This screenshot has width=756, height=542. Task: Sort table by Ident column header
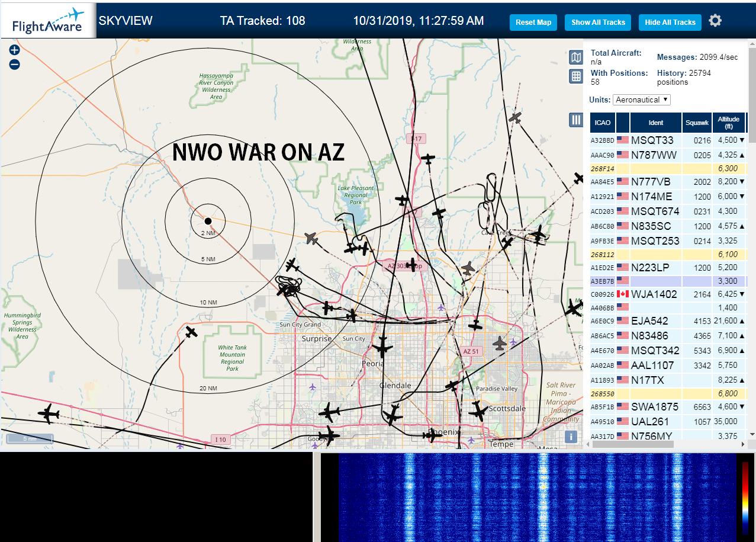coord(656,123)
